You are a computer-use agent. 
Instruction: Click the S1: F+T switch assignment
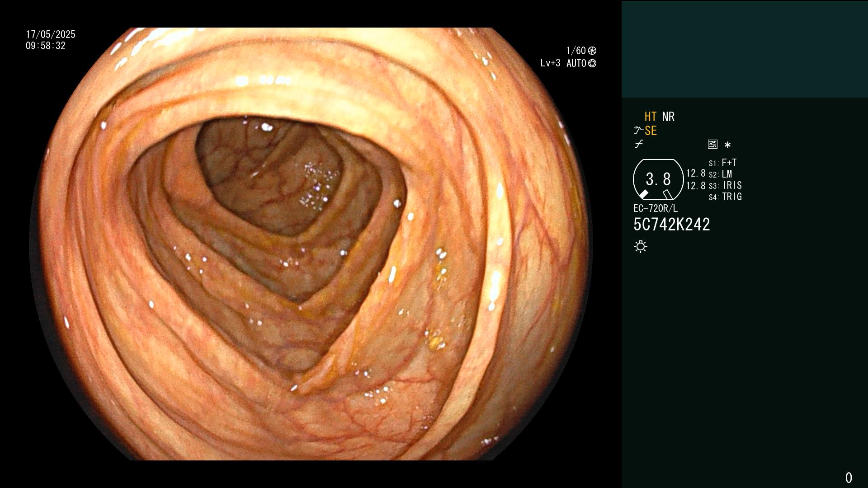pyautogui.click(x=722, y=163)
